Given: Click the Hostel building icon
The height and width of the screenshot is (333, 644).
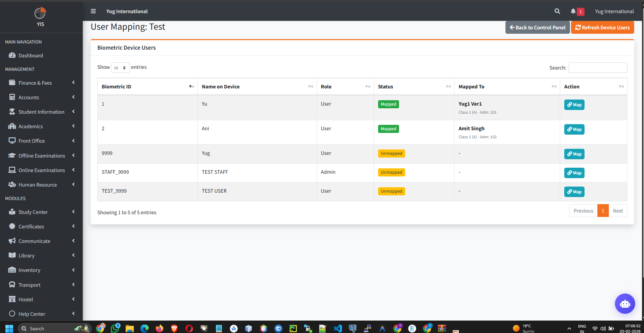Looking at the screenshot, I should tap(12, 299).
